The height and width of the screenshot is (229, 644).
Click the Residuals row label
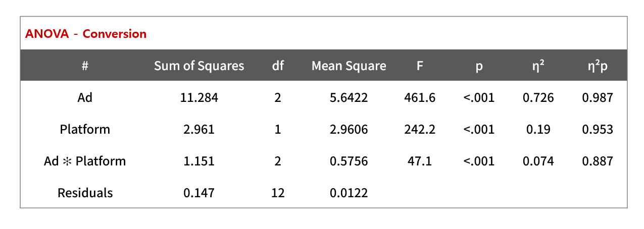[85, 193]
